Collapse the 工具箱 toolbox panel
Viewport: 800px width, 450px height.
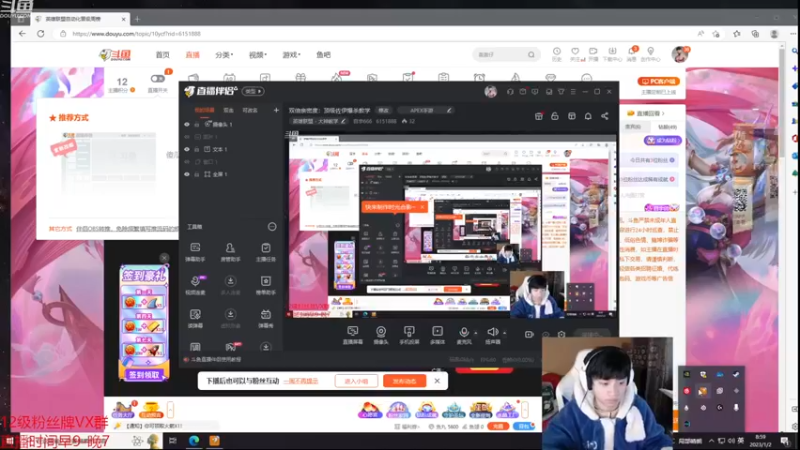[272, 227]
